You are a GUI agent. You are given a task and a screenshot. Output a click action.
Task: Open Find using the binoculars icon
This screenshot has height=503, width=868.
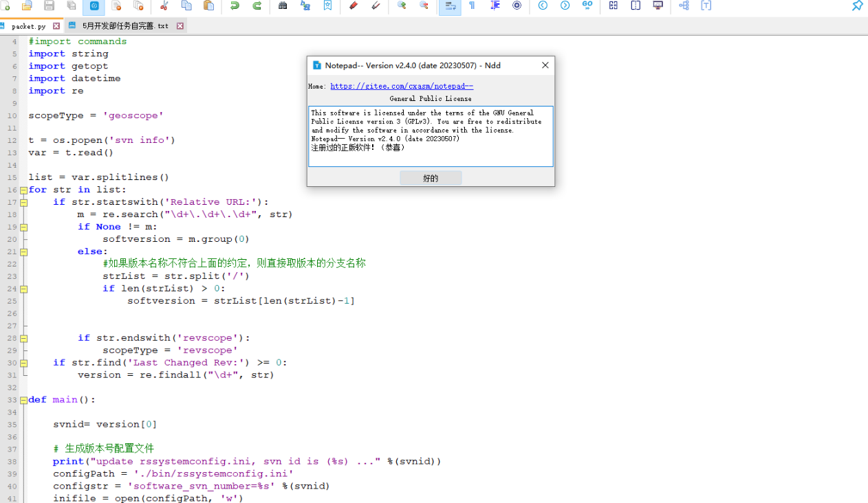click(283, 6)
